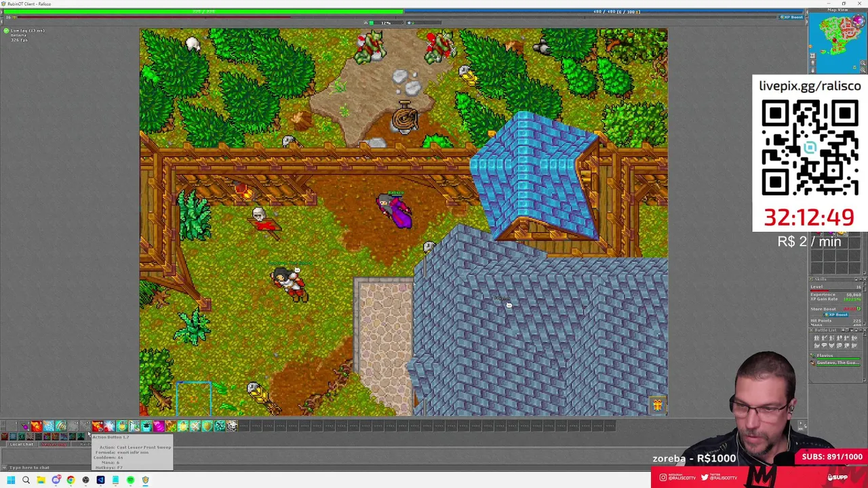Toggle the first Battle List filter in the bottom row

click(816, 346)
